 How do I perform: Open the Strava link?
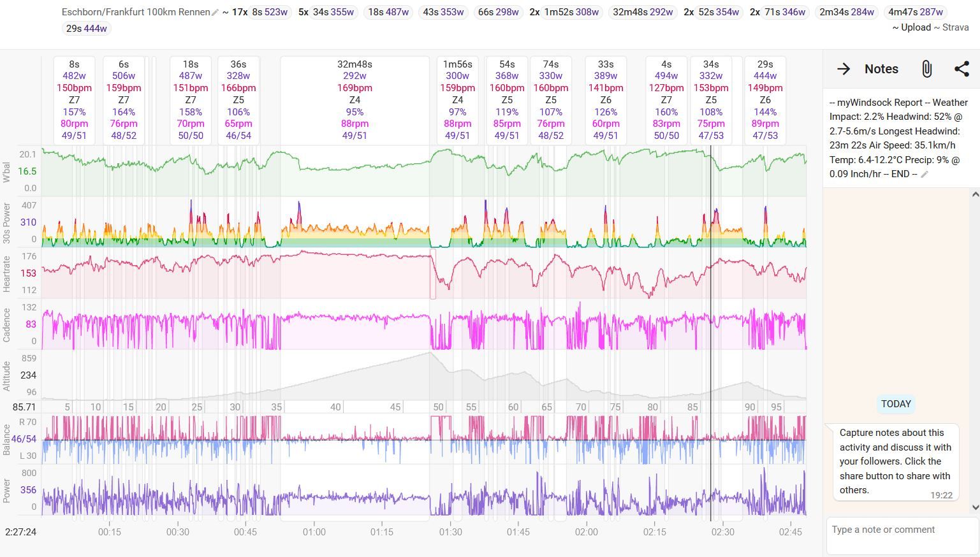point(955,27)
